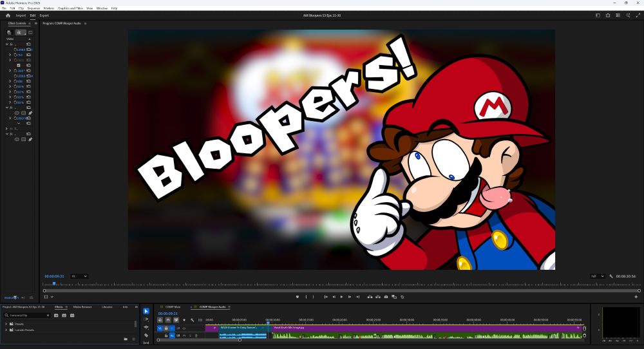Toggle full screen video output
This screenshot has height=349, width=644.
tap(638, 15)
